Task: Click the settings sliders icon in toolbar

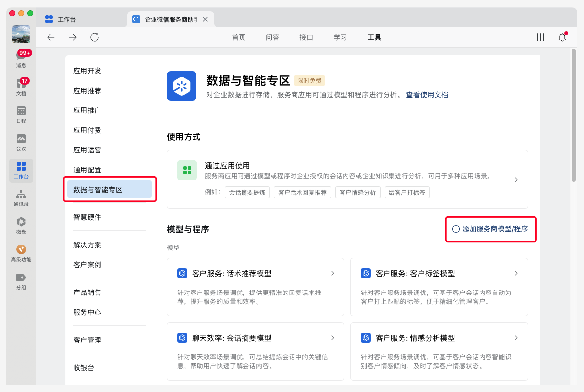Action: coord(540,37)
